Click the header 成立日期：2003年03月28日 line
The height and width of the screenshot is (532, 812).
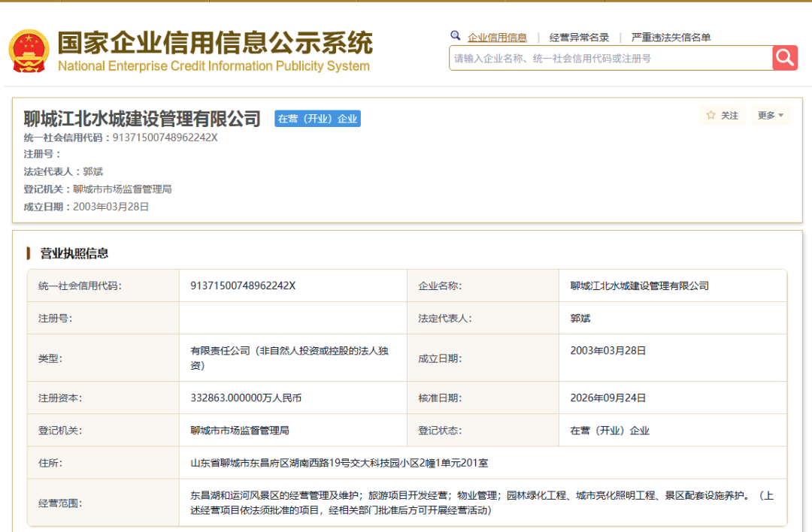(86, 207)
